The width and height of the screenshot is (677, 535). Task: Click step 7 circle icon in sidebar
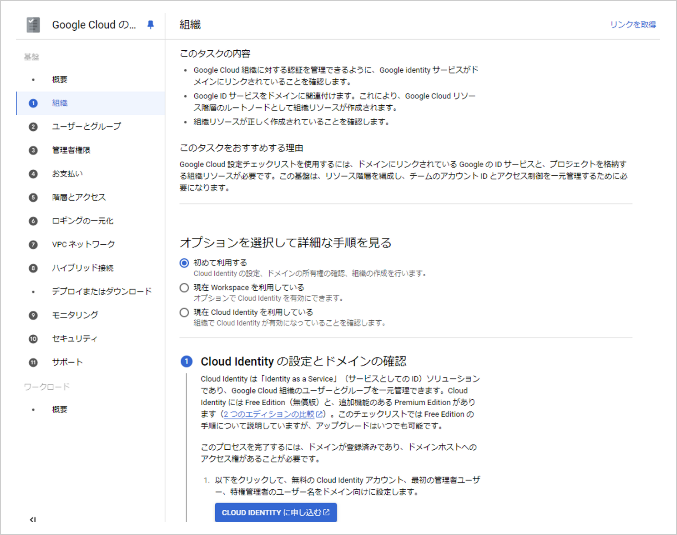33,244
